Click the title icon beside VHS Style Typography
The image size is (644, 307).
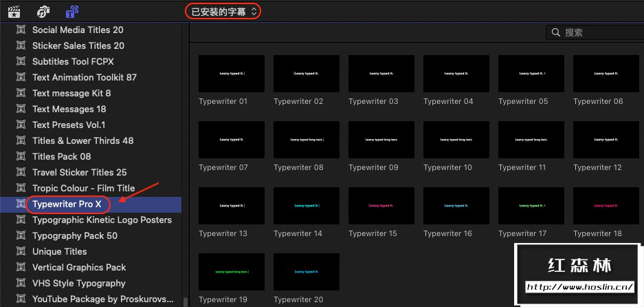[21, 283]
